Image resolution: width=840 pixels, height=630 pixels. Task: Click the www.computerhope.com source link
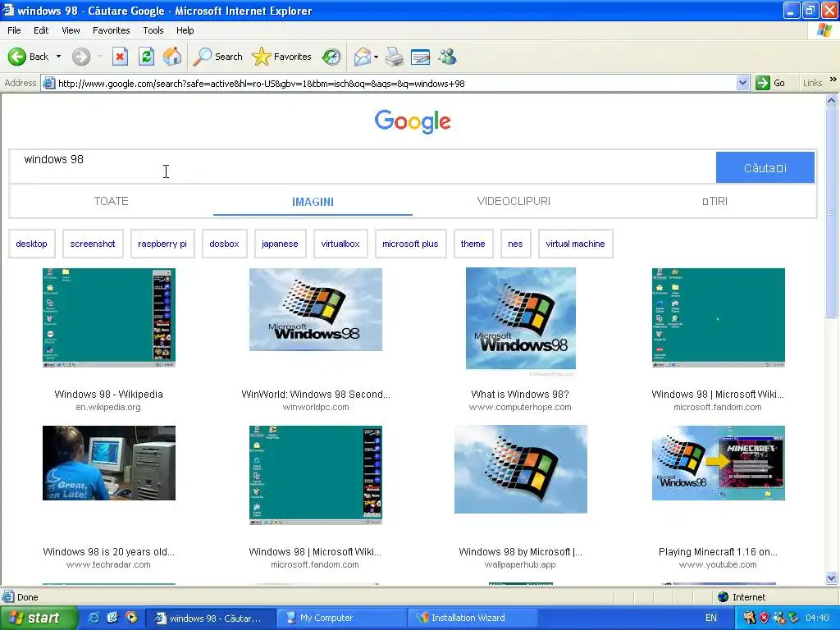[x=520, y=407]
